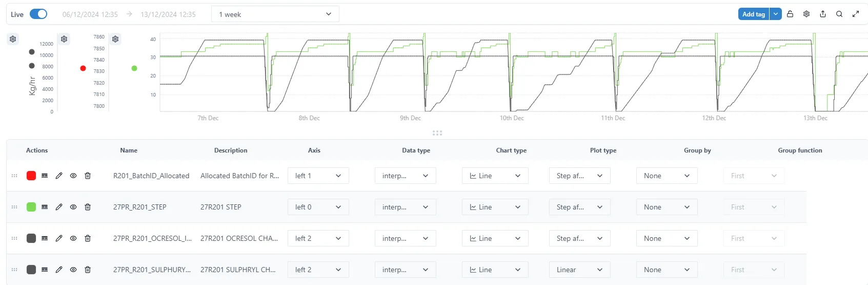
Task: Edit the R201_BatchID_Allocated tag with pencil icon
Action: pyautogui.click(x=59, y=176)
